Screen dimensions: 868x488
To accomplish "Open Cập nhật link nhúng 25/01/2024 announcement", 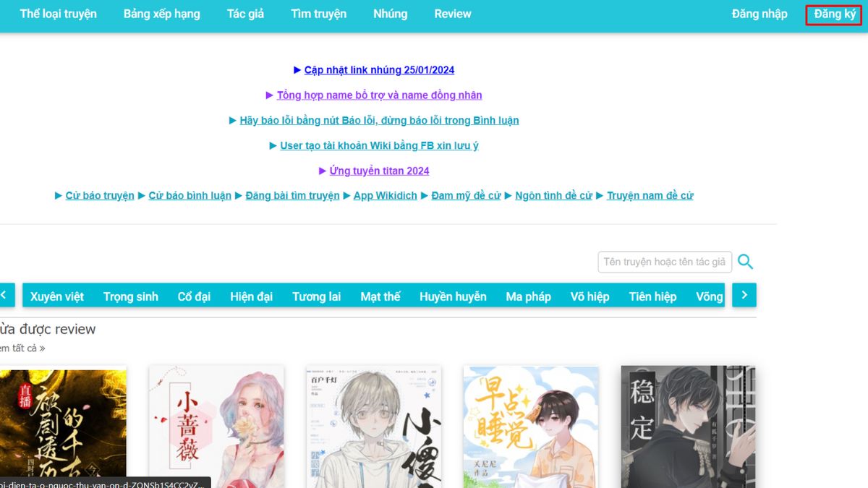I will tap(379, 70).
